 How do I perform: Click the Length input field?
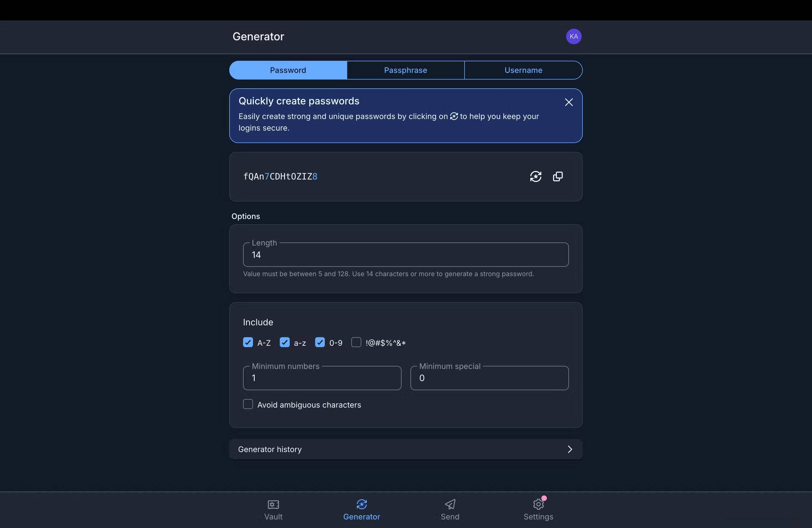405,255
